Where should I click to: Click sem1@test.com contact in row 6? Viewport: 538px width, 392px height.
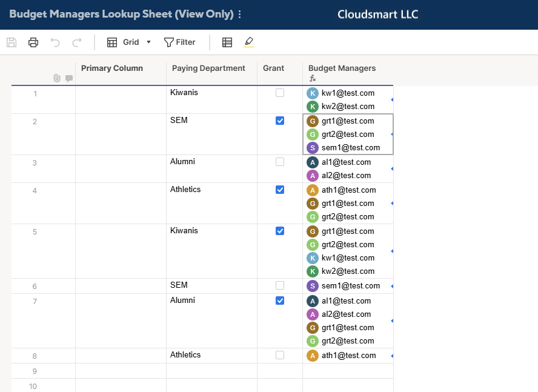[x=351, y=285]
